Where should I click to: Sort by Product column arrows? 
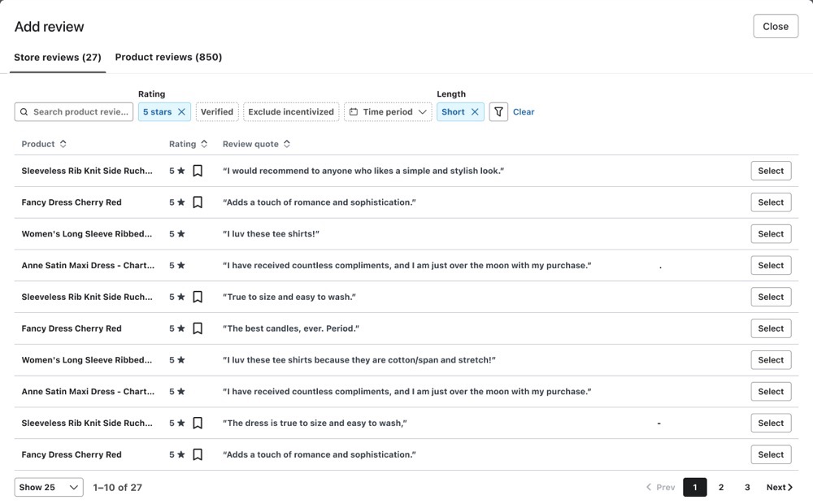(x=63, y=144)
